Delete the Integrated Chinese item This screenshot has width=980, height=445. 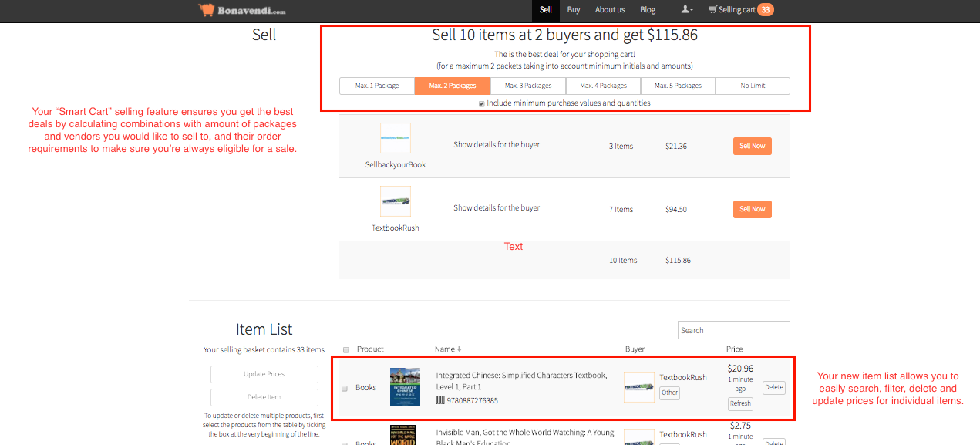pos(774,388)
